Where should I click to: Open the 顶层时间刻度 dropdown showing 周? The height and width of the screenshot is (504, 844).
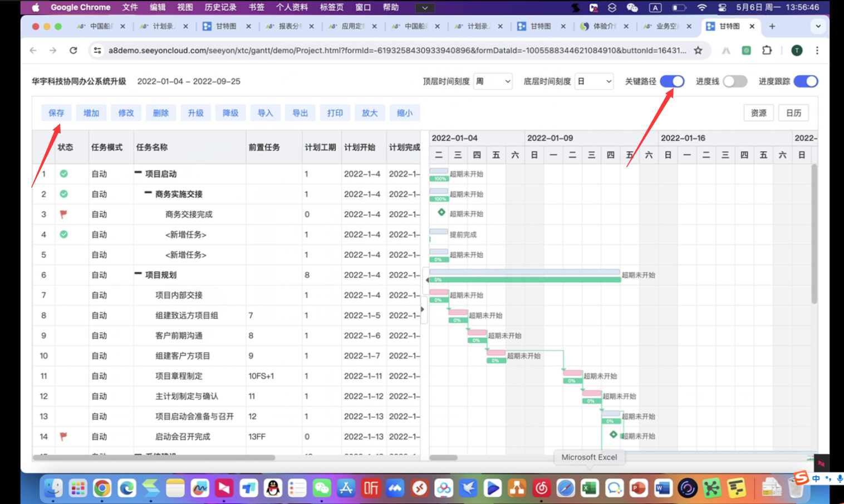coord(493,81)
